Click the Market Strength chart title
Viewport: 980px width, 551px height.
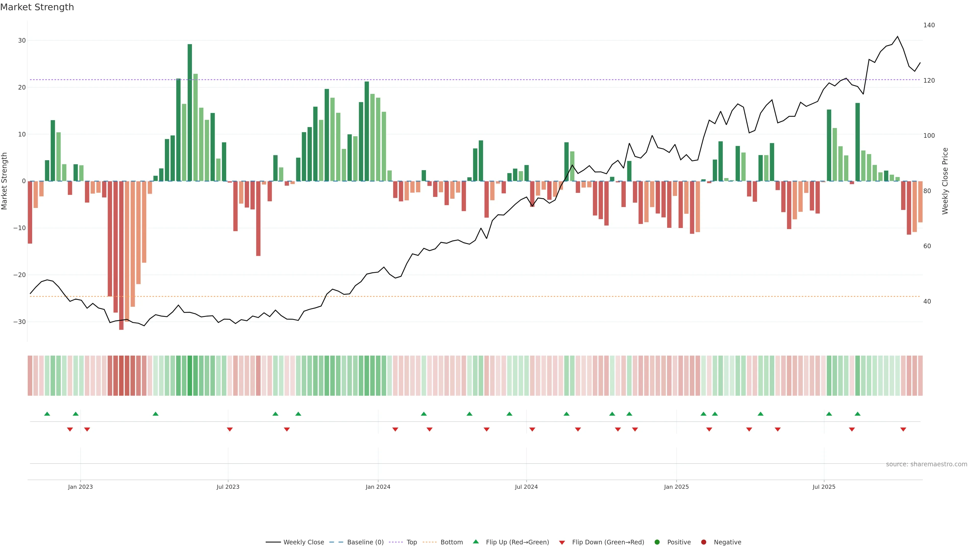click(37, 7)
